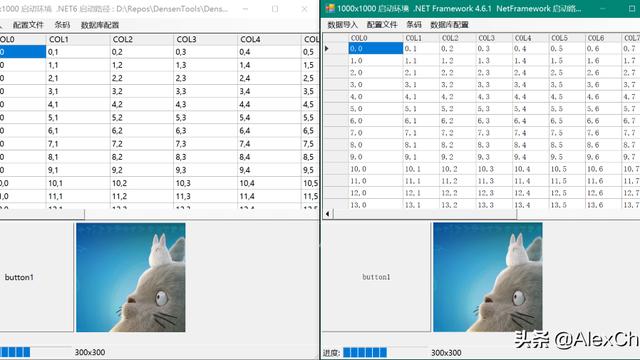This screenshot has height=360, width=640.
Task: Click the Totoro picture in the left window
Action: pyautogui.click(x=131, y=277)
